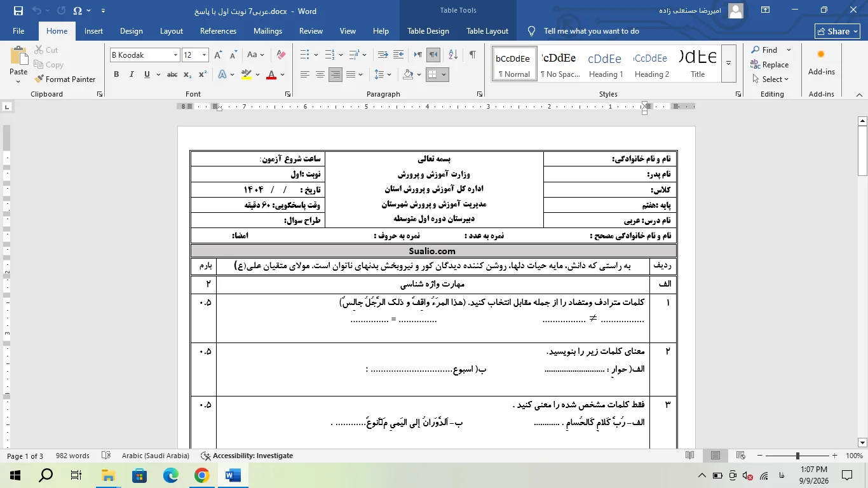The image size is (868, 488).
Task: Click the Share button
Action: (x=837, y=31)
